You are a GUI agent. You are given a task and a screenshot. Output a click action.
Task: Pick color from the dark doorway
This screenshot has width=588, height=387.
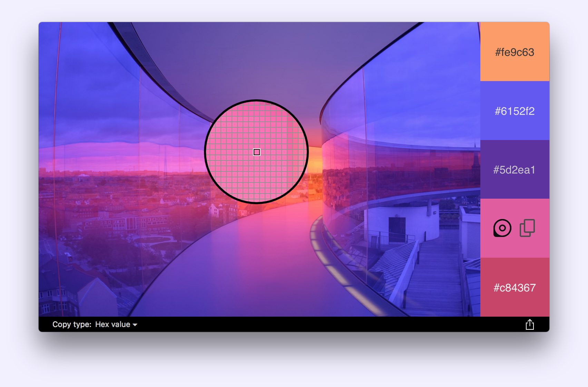[397, 229]
